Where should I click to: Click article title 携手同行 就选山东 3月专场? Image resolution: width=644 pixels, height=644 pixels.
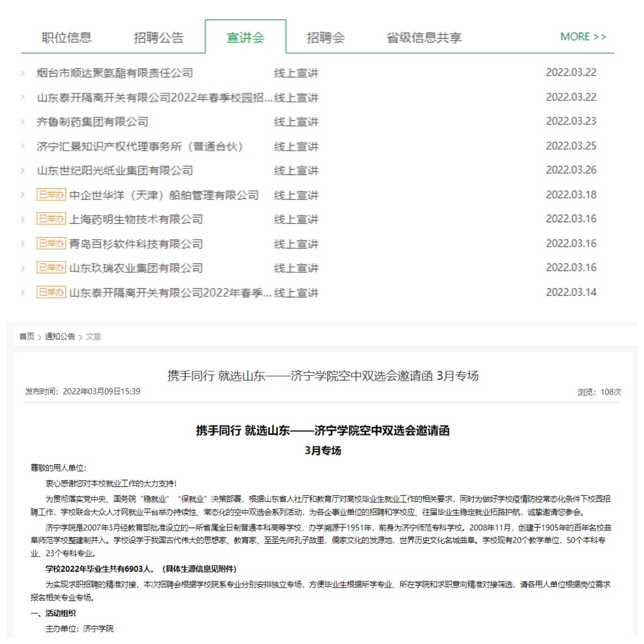coord(323,376)
